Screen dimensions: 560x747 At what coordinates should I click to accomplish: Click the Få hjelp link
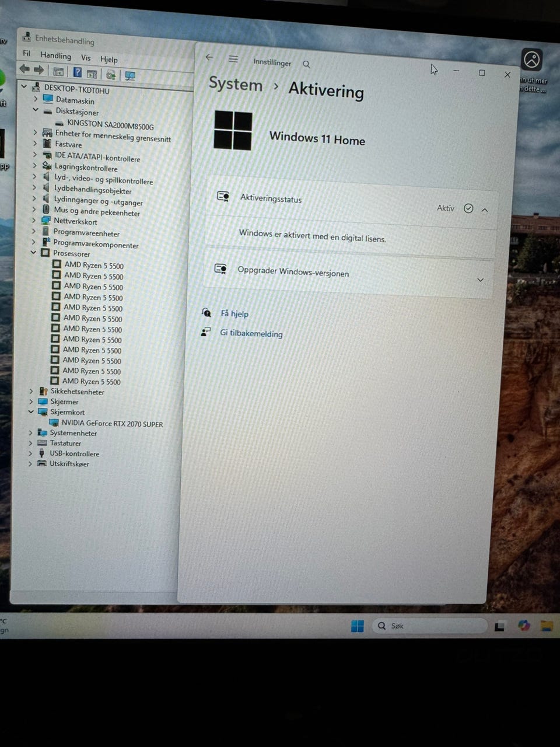(235, 313)
